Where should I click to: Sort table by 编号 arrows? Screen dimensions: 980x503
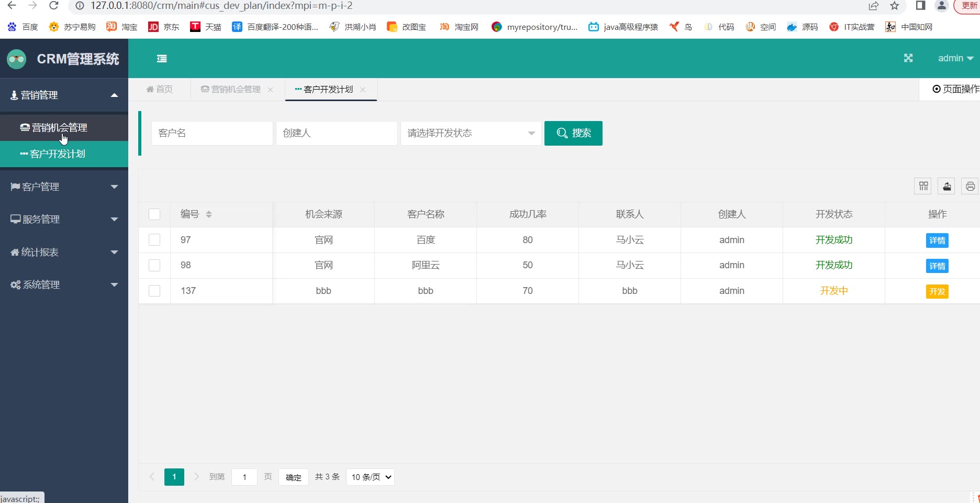209,214
